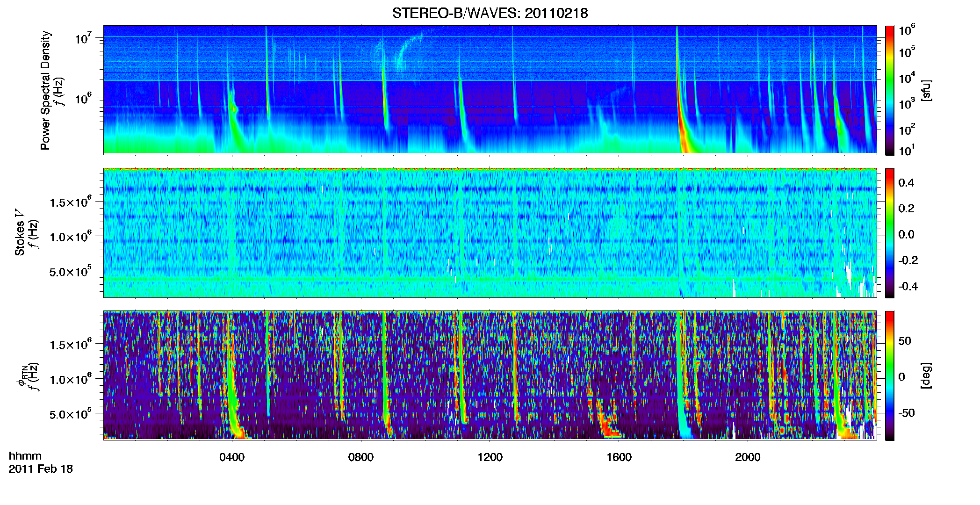
Task: Click the hhmm time format label
Action: 25,456
